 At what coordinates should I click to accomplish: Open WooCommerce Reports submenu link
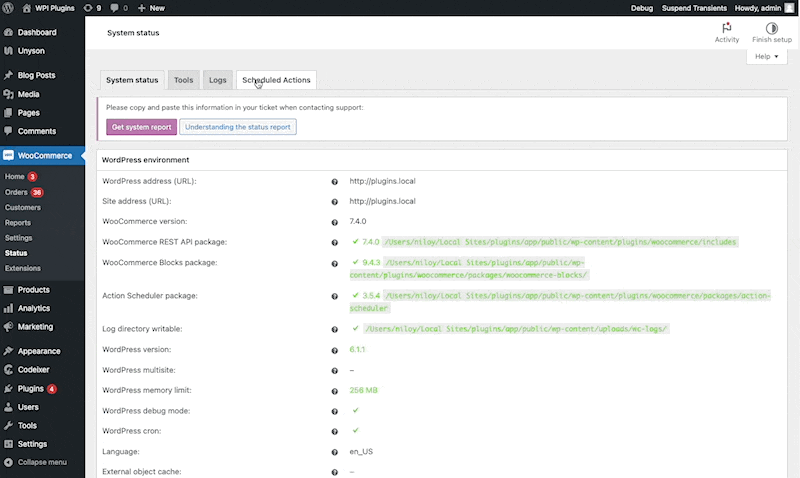18,223
